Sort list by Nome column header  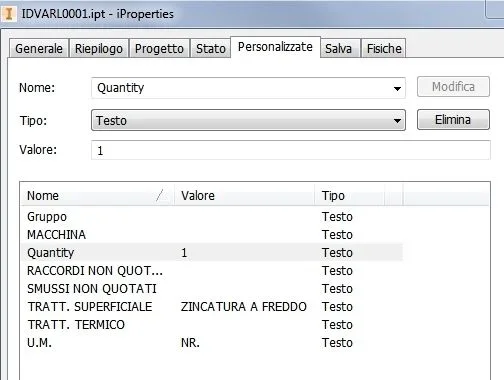click(x=97, y=195)
